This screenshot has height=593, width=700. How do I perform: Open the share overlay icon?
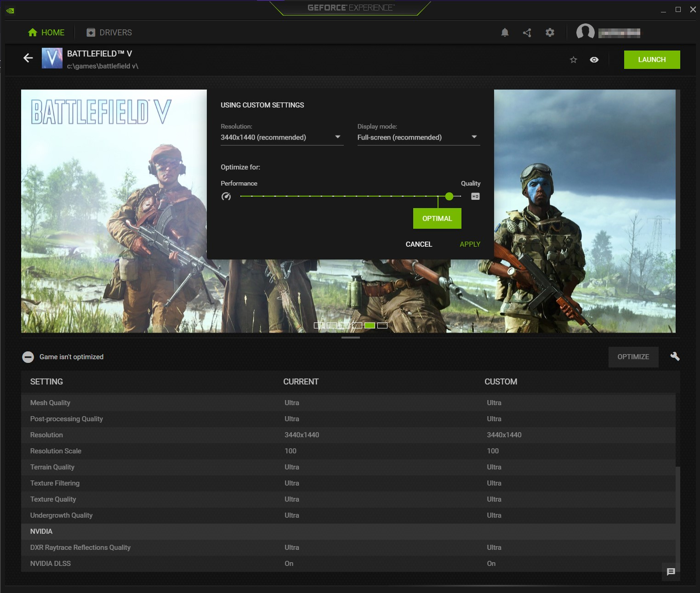click(527, 33)
